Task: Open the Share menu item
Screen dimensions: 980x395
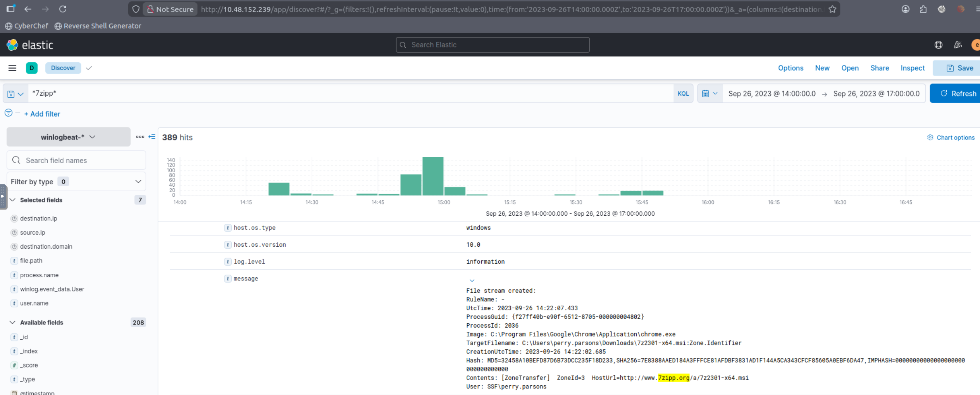Action: click(879, 68)
